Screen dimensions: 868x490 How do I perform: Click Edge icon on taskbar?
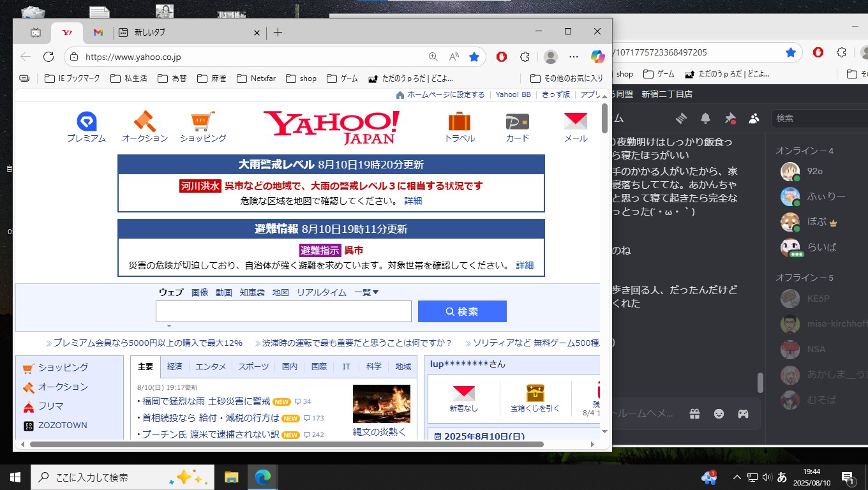pos(262,477)
